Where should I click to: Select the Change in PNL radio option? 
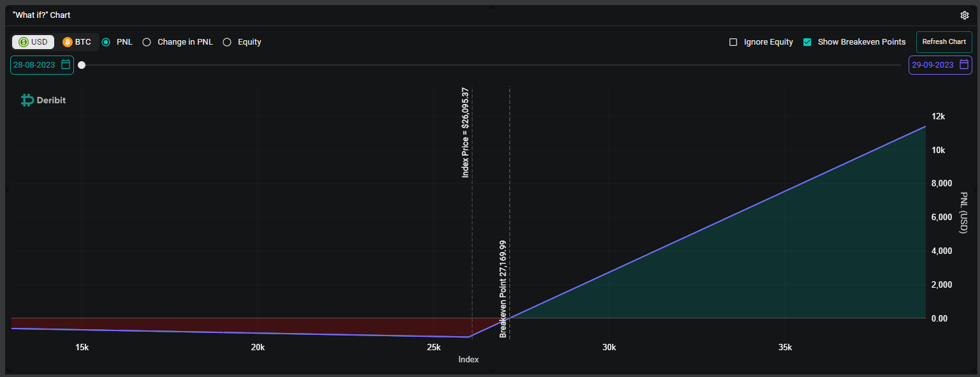tap(147, 42)
